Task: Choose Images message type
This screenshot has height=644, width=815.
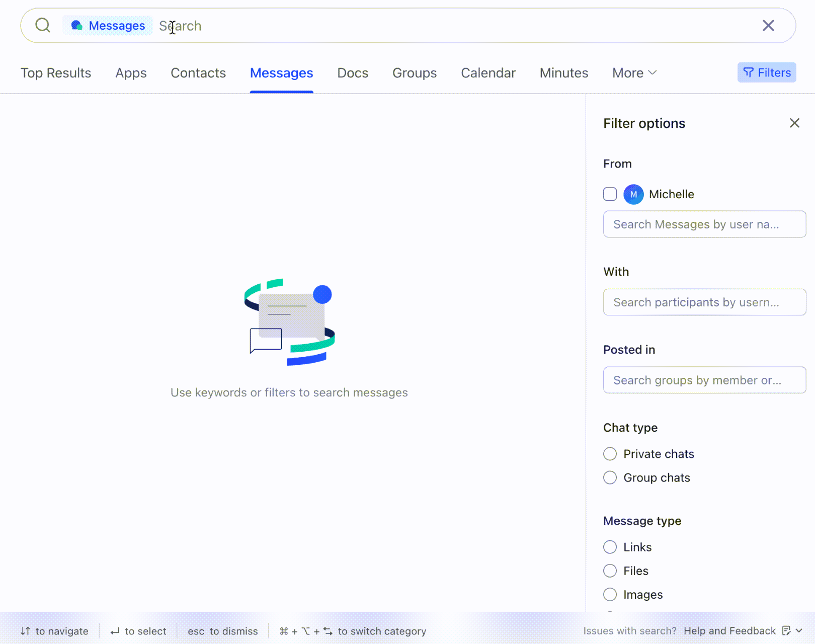Action: point(610,595)
